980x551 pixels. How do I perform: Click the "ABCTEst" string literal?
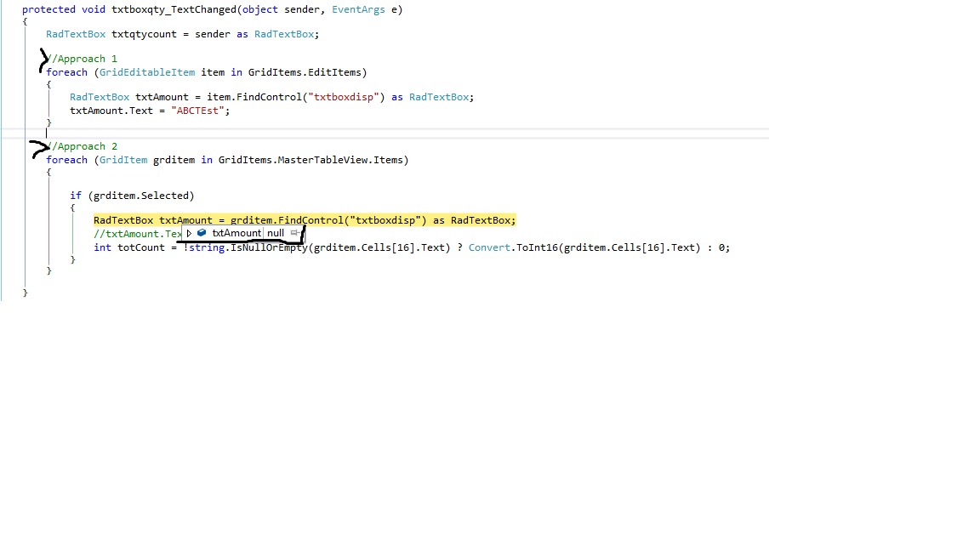click(x=197, y=111)
